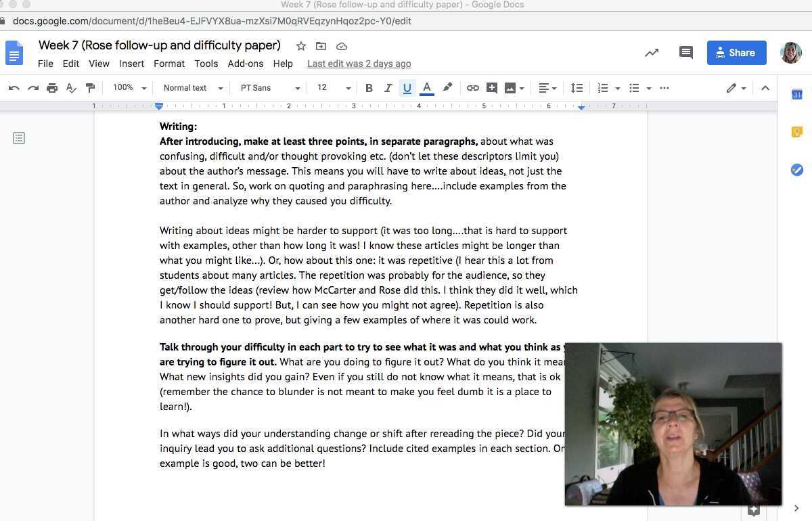Screen dimensions: 812x521
Task: Open the comment history icon
Action: [686, 53]
